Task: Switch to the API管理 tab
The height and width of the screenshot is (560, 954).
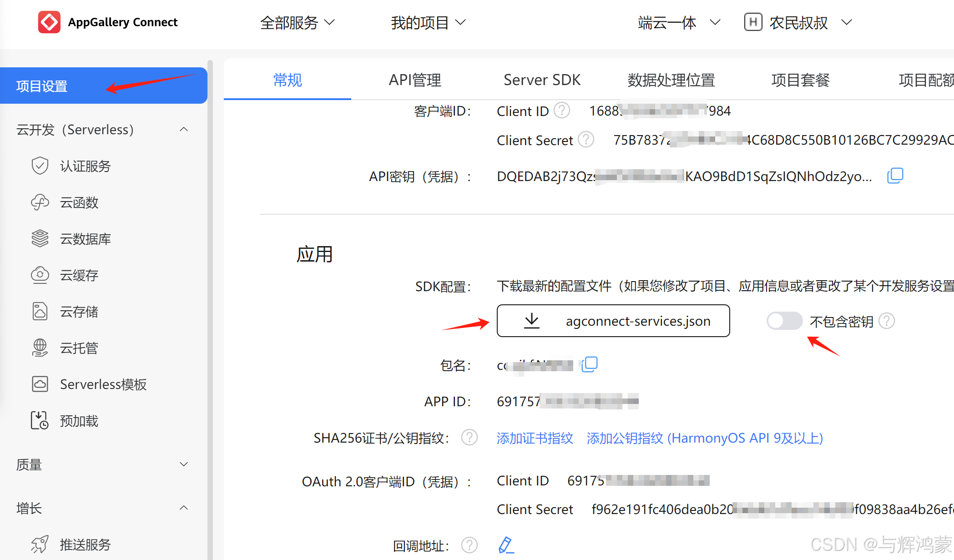Action: click(414, 80)
